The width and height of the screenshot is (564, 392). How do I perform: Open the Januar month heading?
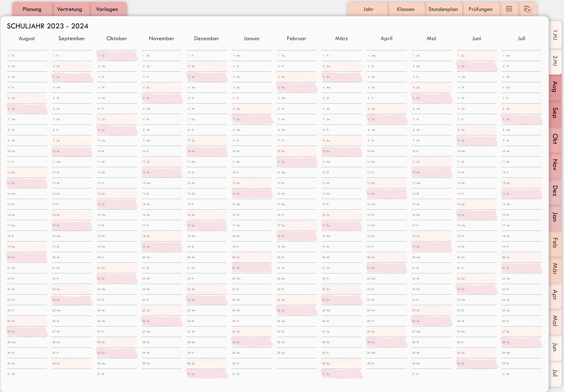(x=252, y=39)
